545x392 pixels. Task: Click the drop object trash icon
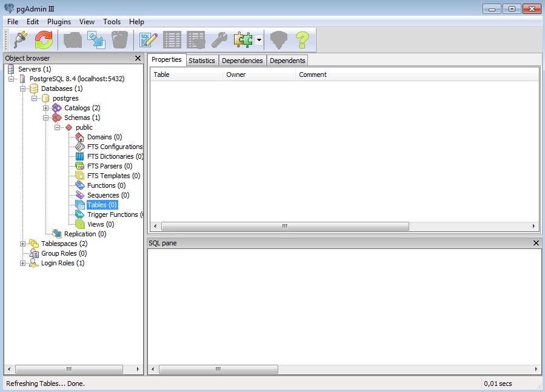tap(120, 39)
